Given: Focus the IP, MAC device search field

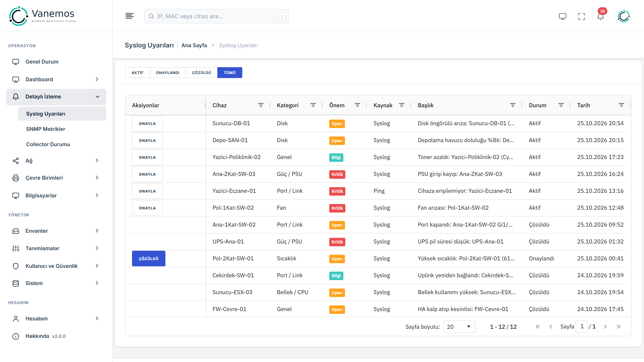Looking at the screenshot, I should click(216, 16).
